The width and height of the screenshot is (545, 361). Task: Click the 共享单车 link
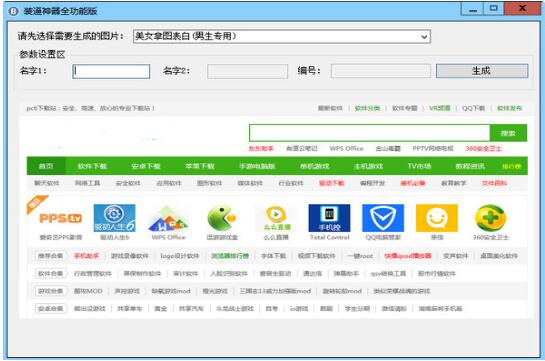pyautogui.click(x=130, y=308)
